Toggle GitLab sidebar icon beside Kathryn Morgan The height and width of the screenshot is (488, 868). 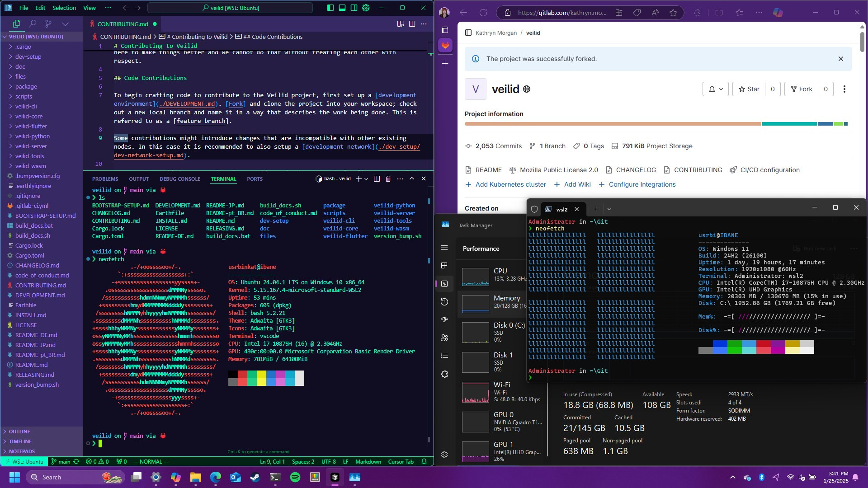click(468, 33)
